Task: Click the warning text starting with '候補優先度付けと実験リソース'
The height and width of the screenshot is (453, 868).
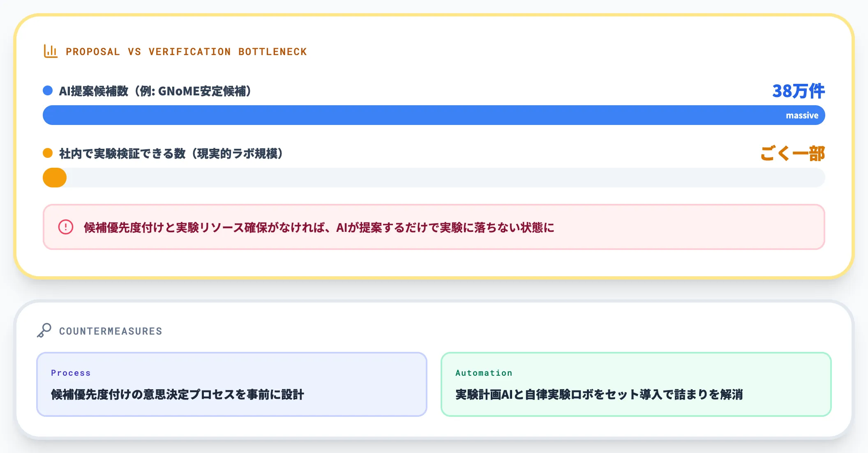Action: click(x=319, y=227)
